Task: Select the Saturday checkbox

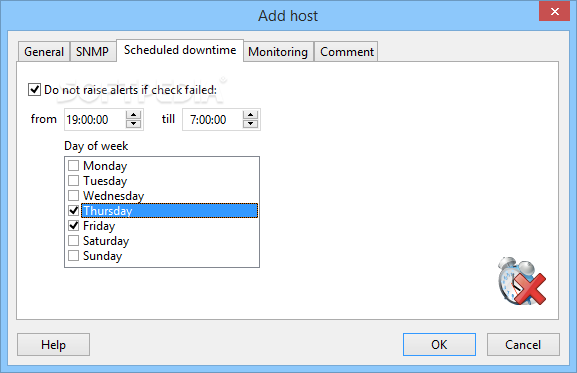Action: [74, 241]
